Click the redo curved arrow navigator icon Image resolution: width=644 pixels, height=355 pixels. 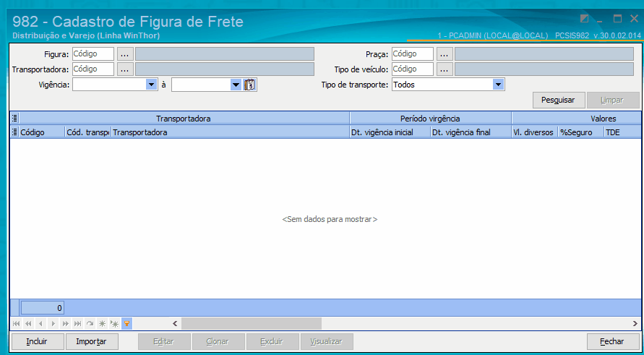click(x=90, y=324)
